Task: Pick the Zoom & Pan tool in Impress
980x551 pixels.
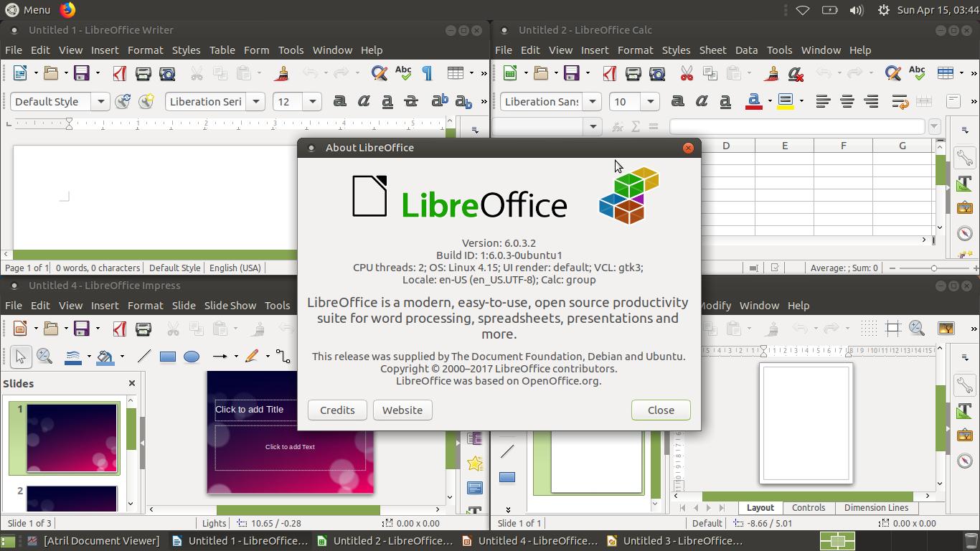Action: (x=44, y=357)
